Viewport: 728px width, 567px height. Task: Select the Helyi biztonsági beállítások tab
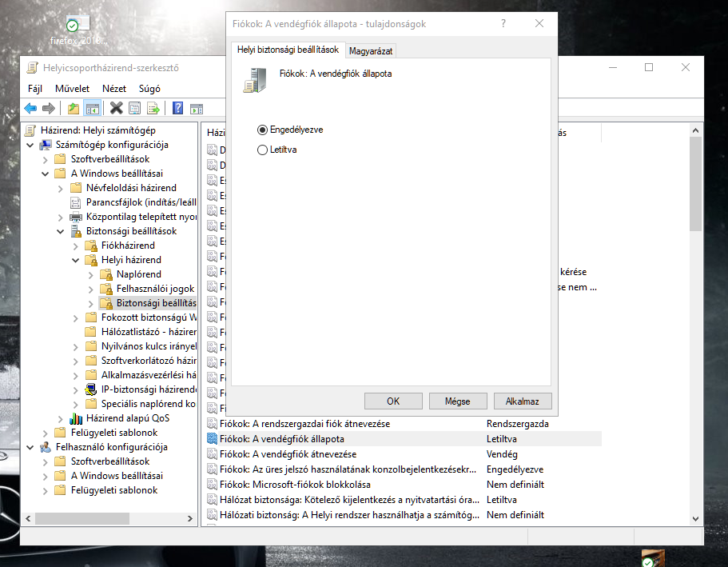(288, 50)
